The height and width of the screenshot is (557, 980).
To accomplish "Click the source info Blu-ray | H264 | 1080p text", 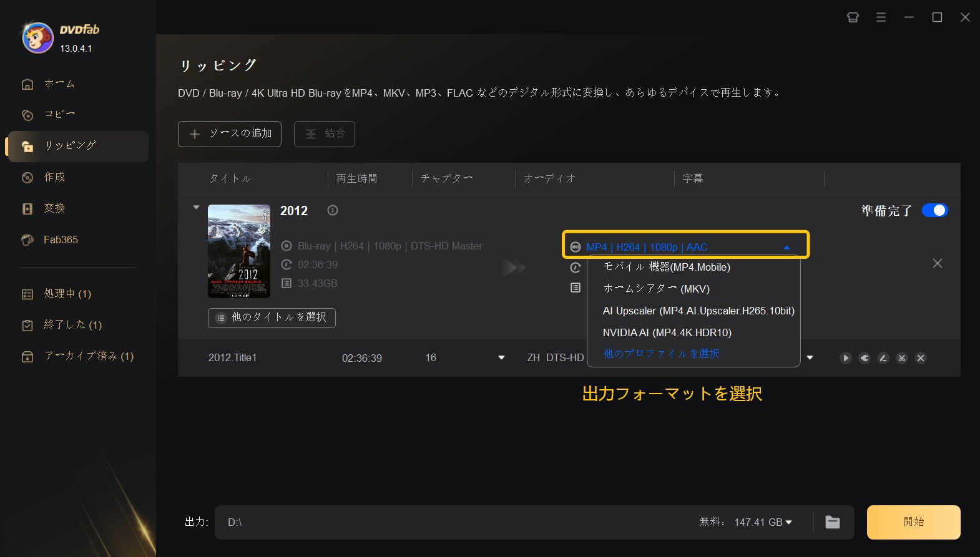I will pos(390,246).
